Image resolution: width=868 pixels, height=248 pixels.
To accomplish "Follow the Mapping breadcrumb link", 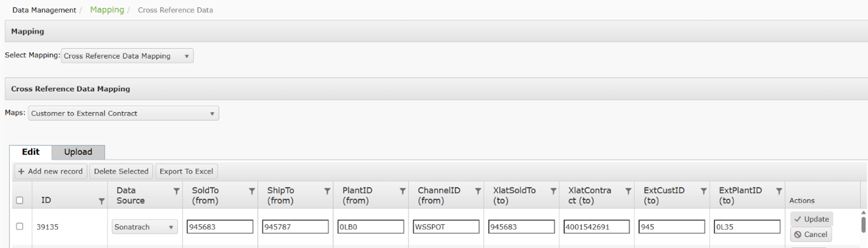I will tap(107, 10).
